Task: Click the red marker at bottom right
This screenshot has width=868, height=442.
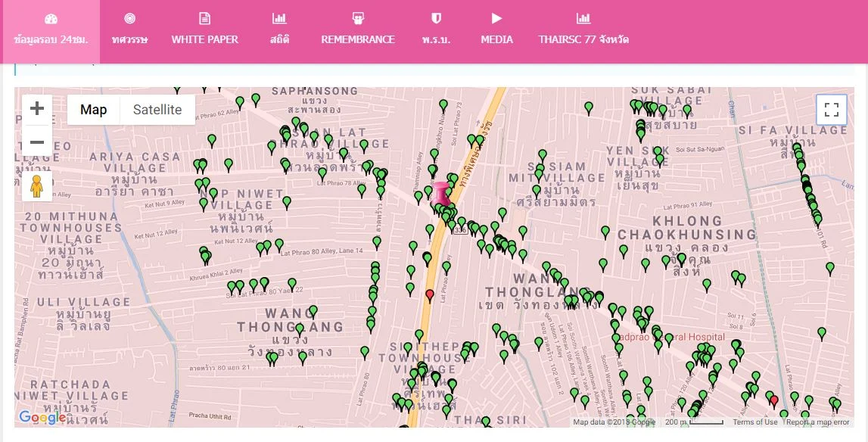Action: pyautogui.click(x=773, y=400)
